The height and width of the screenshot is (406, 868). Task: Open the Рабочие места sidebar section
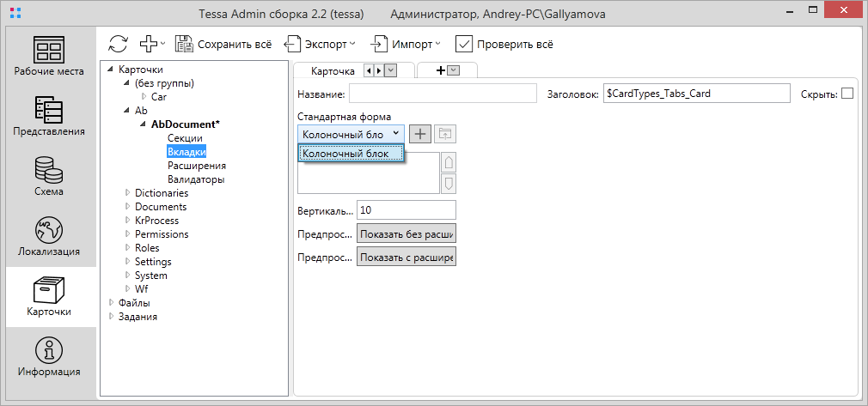(x=49, y=57)
